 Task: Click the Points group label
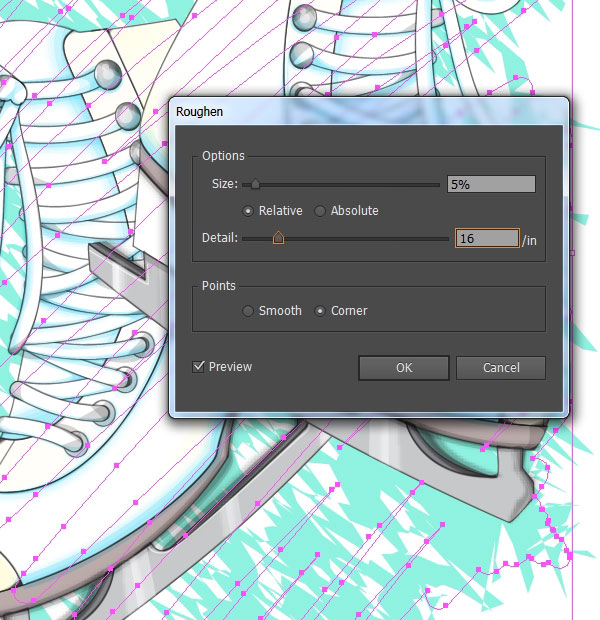(219, 286)
